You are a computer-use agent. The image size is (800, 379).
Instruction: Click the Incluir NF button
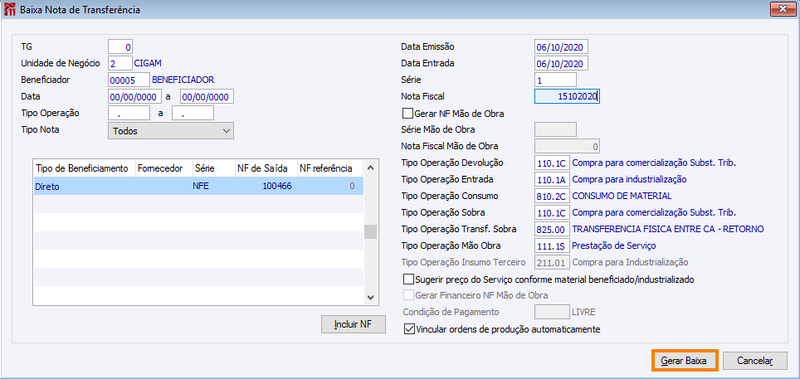click(x=353, y=324)
